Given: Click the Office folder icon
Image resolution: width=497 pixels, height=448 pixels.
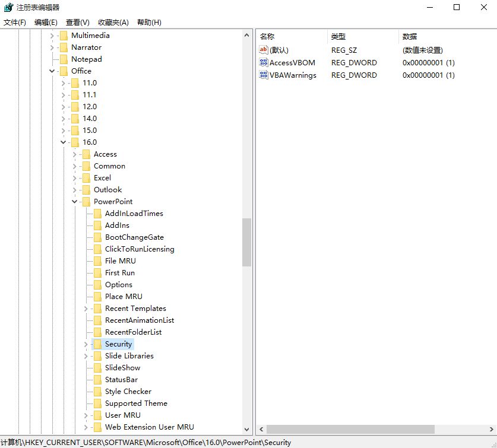Looking at the screenshot, I should 64,71.
